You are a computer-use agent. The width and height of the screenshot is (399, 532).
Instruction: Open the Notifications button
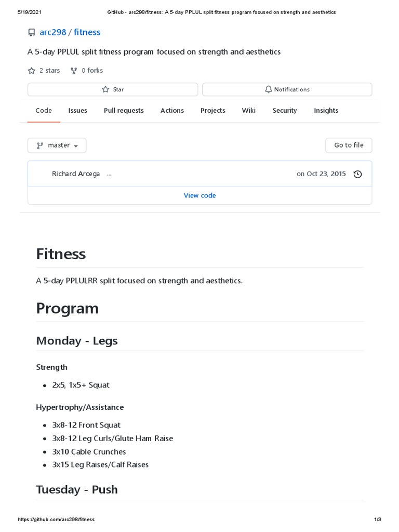(x=287, y=89)
